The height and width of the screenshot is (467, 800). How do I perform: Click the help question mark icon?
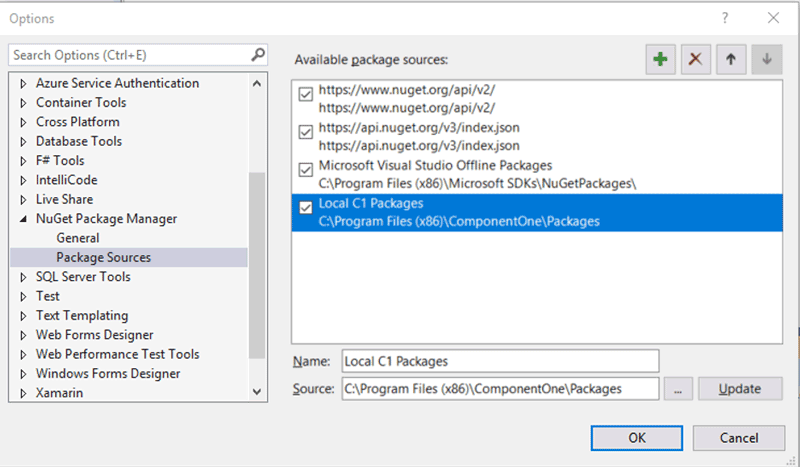click(x=724, y=18)
